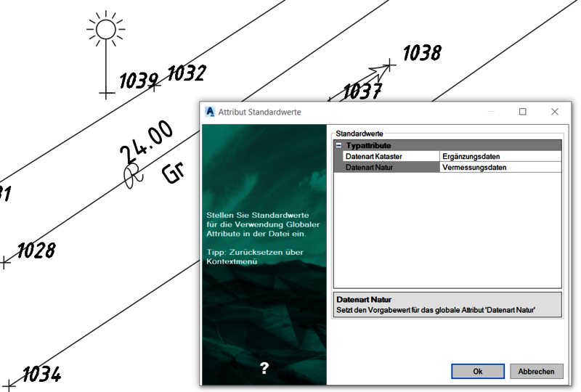Click the cross marker beside point 1034
The width and height of the screenshot is (581, 392).
point(8,383)
